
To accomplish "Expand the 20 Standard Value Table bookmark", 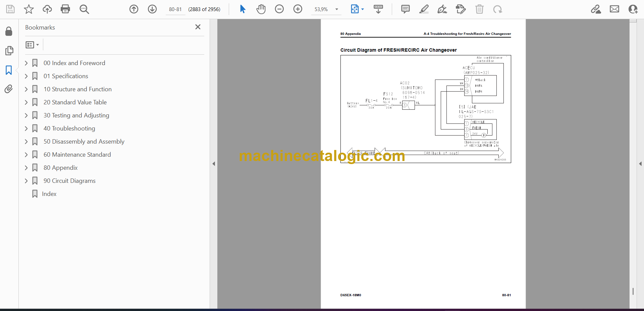I will tap(26, 102).
